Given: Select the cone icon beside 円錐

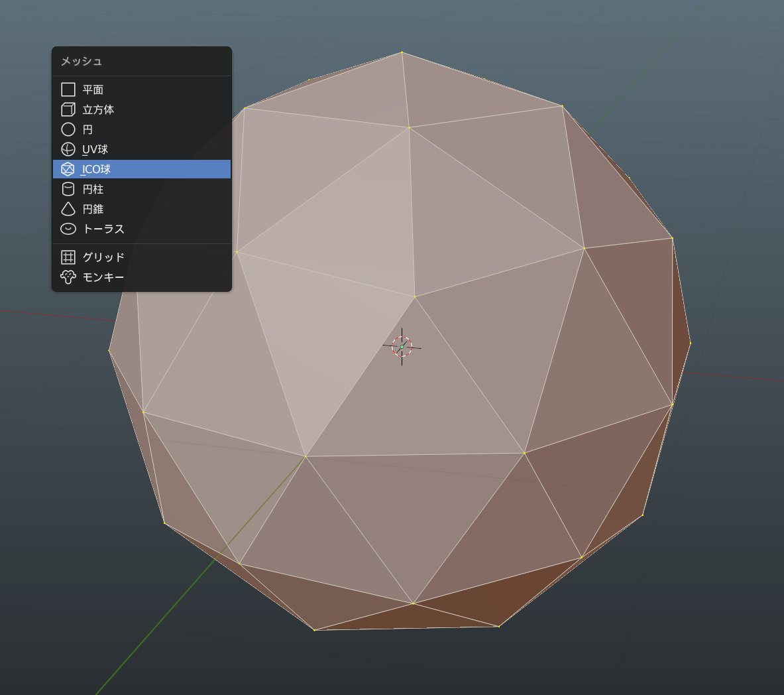Looking at the screenshot, I should tap(68, 209).
